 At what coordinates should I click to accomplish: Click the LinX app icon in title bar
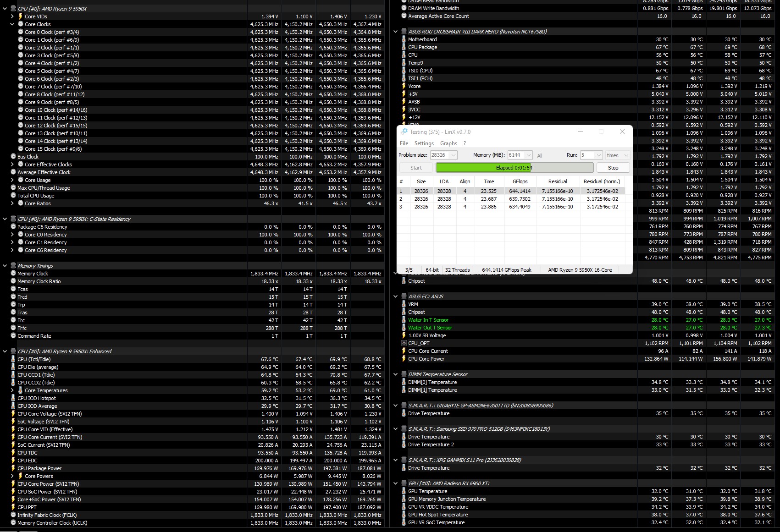(404, 132)
